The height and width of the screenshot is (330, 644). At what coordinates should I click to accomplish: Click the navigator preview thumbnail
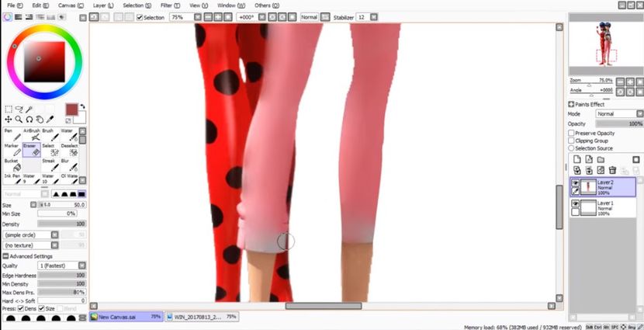pyautogui.click(x=606, y=44)
